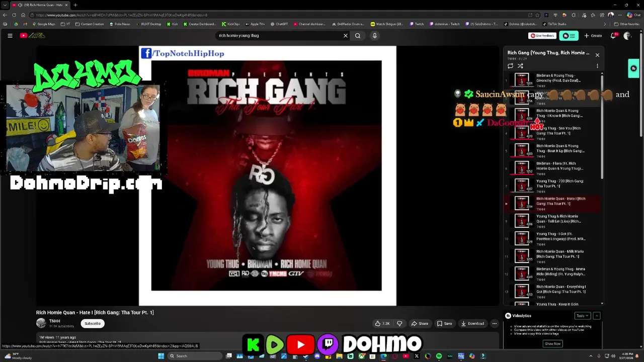Open Other favorites folder

coord(627,24)
